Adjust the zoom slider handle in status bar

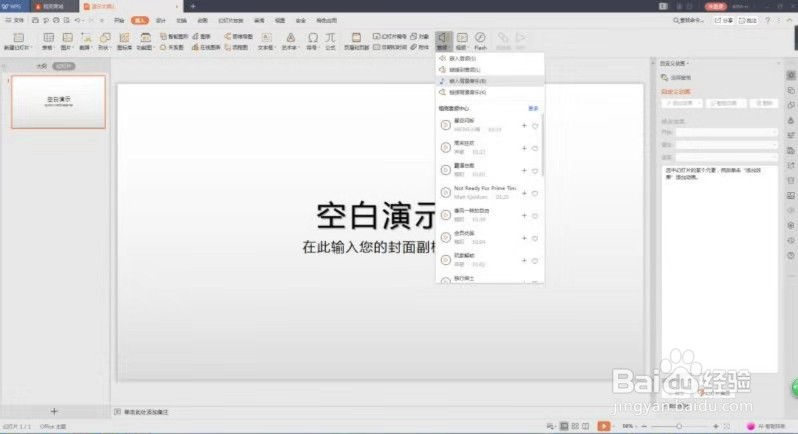click(678, 426)
